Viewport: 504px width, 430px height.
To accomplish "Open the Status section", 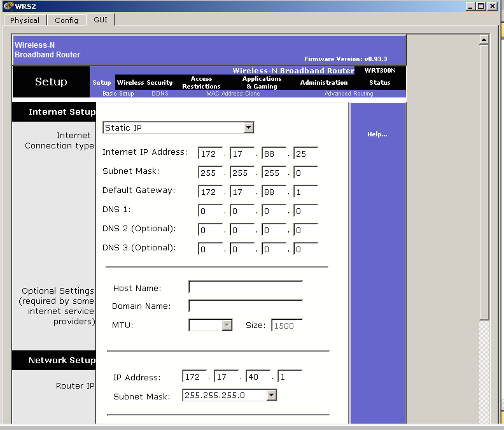I will pos(380,83).
